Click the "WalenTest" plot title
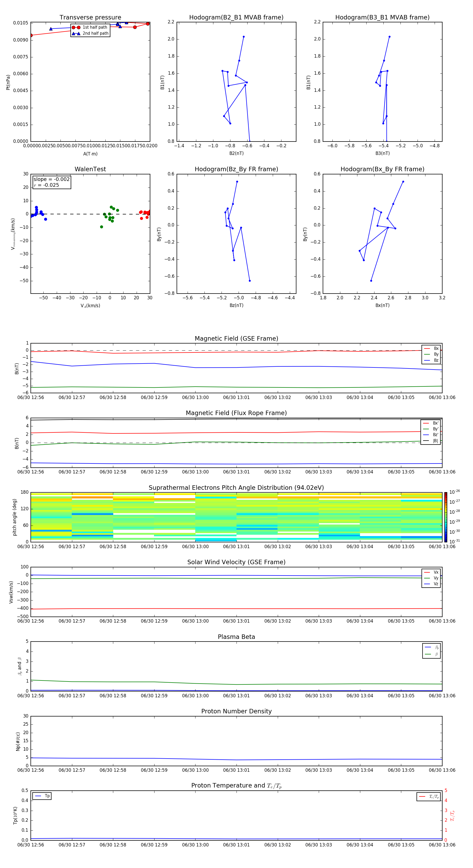Screen dimensions: 473x868 coord(90,169)
